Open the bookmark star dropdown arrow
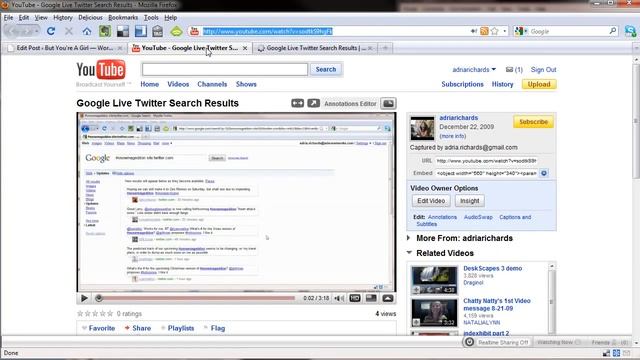 (x=504, y=31)
